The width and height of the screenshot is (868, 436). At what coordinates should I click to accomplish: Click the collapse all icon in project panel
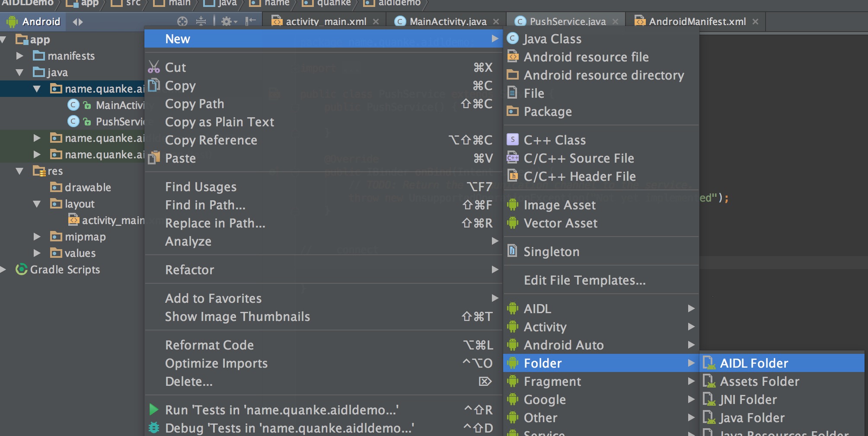tap(201, 21)
